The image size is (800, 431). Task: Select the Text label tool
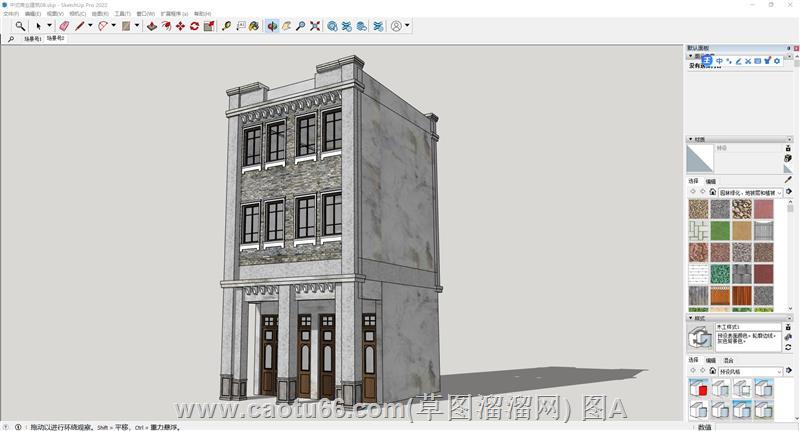point(241,26)
